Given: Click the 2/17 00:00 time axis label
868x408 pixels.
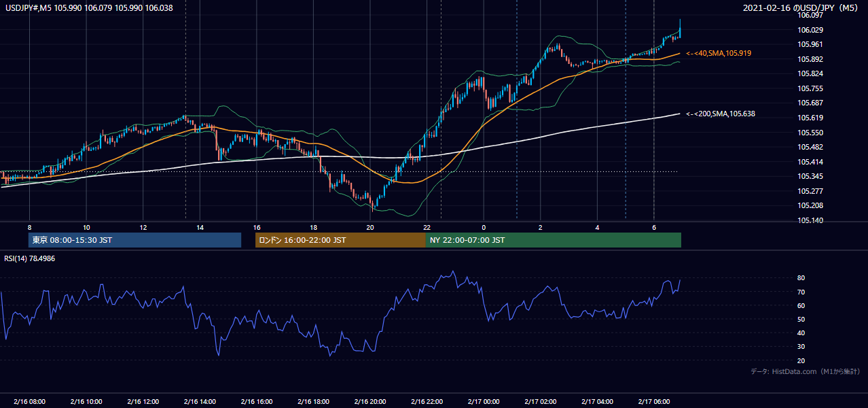Looking at the screenshot, I should [484, 402].
